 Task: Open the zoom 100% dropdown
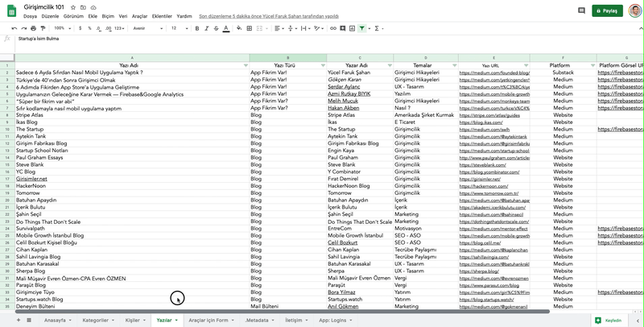click(x=63, y=28)
